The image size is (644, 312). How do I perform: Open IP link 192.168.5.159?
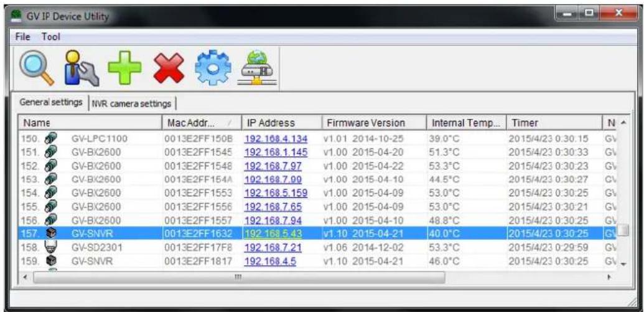pyautogui.click(x=276, y=193)
